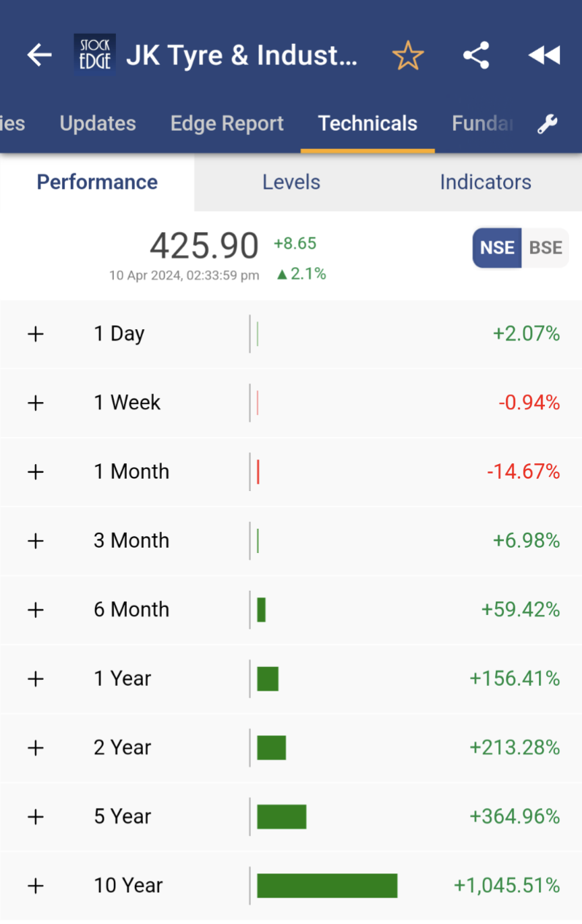The height and width of the screenshot is (924, 582).
Task: Expand the 10 Year plus icon
Action: click(x=35, y=886)
